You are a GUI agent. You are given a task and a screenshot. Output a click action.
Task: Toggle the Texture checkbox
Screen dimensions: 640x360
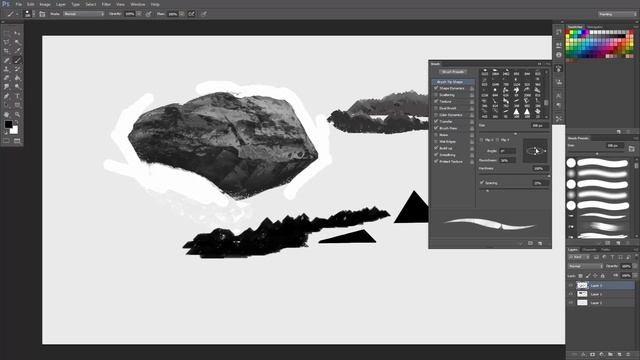pos(436,101)
